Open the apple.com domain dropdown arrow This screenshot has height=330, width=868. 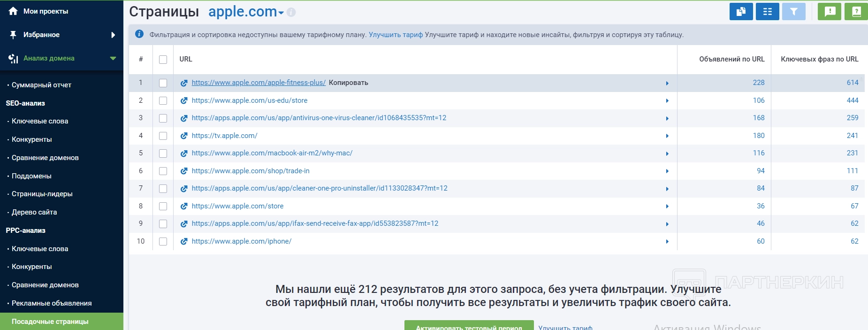tap(281, 13)
